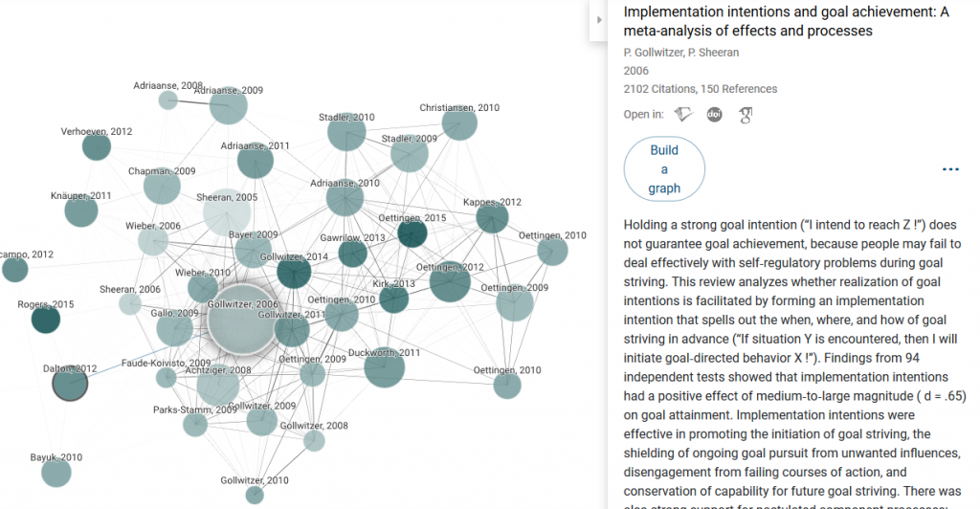Screen dimensions: 980x509
Task: Click the Chapman, 2009 node
Action: [162, 188]
